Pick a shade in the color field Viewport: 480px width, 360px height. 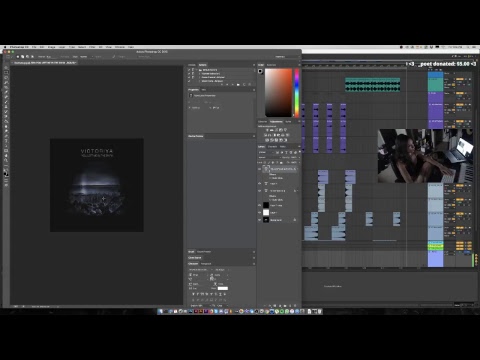[x=278, y=93]
